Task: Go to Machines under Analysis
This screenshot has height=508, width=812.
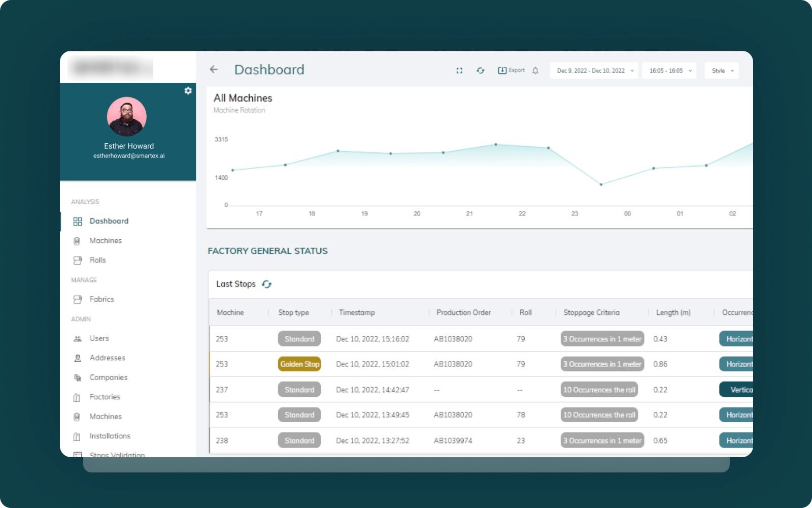Action: (x=106, y=241)
